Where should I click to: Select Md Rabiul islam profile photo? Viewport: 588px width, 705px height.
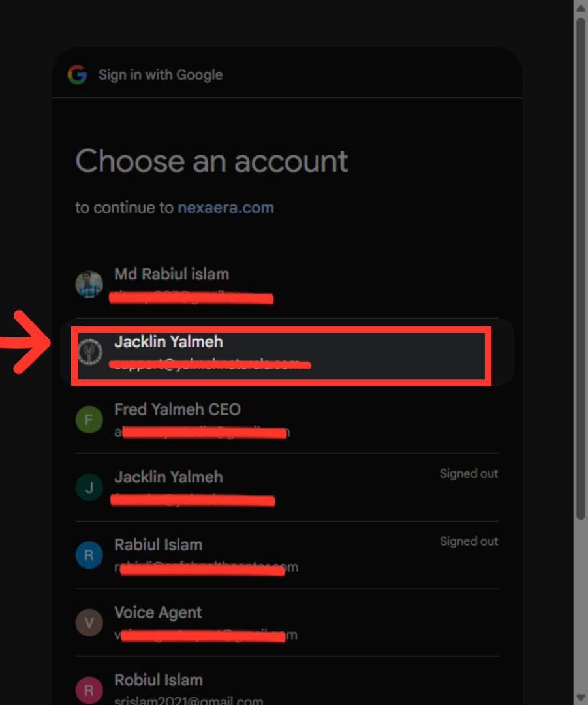tap(89, 284)
